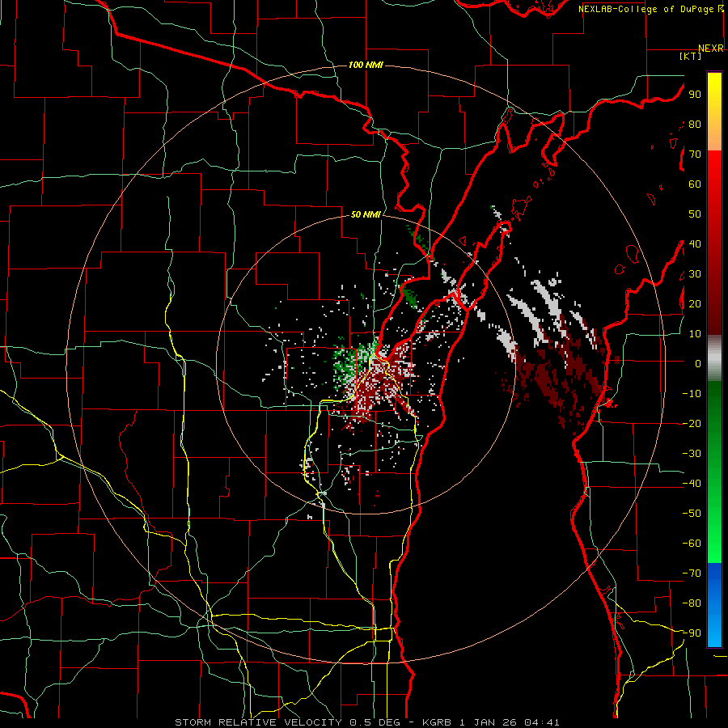The height and width of the screenshot is (728, 728).
Task: Select the 50 NMI range ring label
Action: 366,214
